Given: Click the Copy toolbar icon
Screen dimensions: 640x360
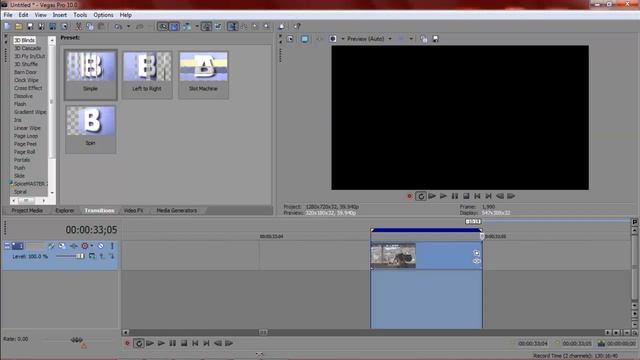Looking at the screenshot, I should [x=90, y=27].
